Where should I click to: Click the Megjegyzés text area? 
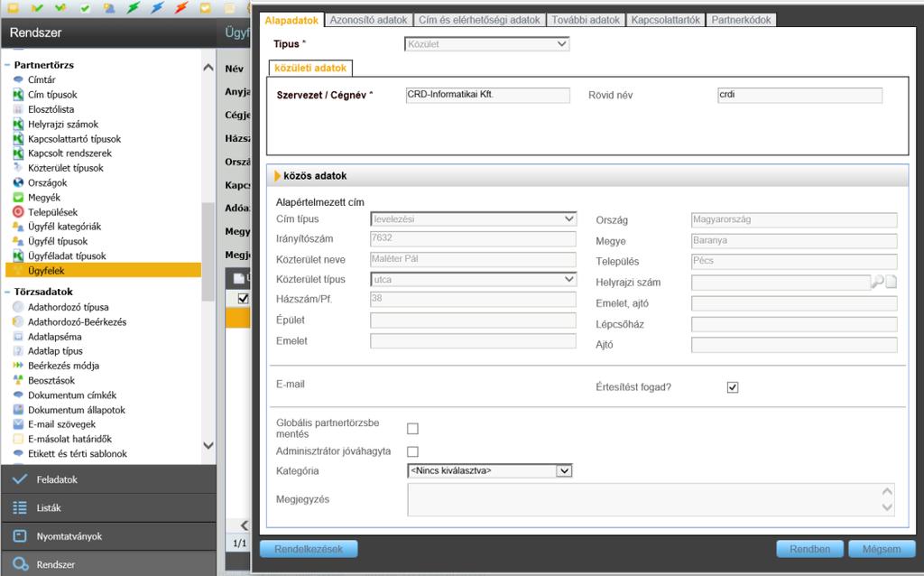651,499
